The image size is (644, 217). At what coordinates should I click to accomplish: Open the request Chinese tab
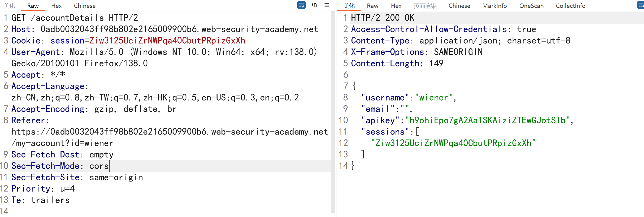pyautogui.click(x=85, y=6)
